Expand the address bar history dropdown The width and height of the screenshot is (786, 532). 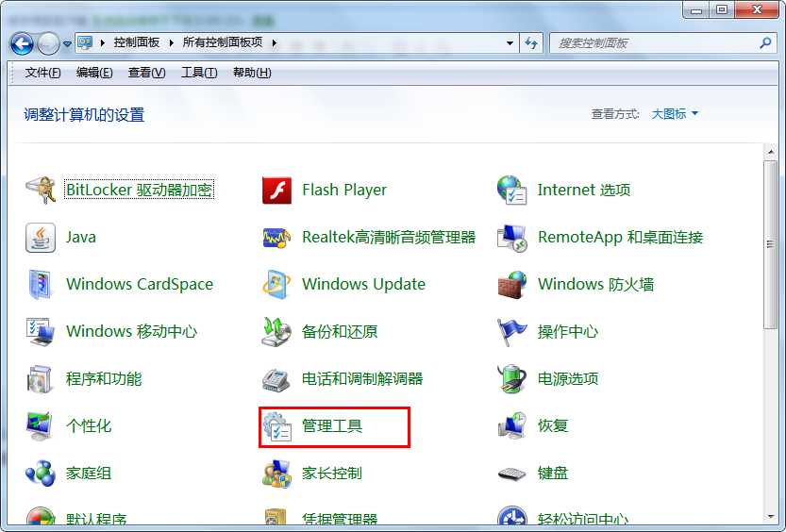[x=510, y=43]
